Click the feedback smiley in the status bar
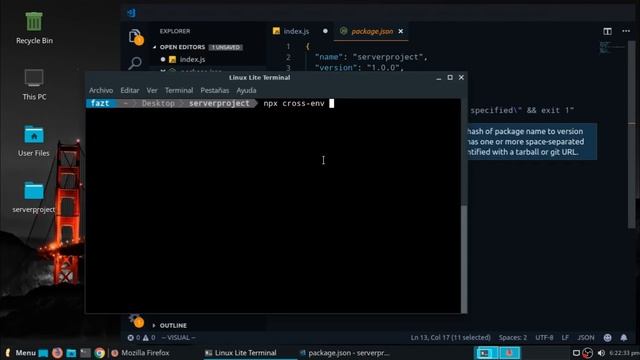 pos(608,338)
